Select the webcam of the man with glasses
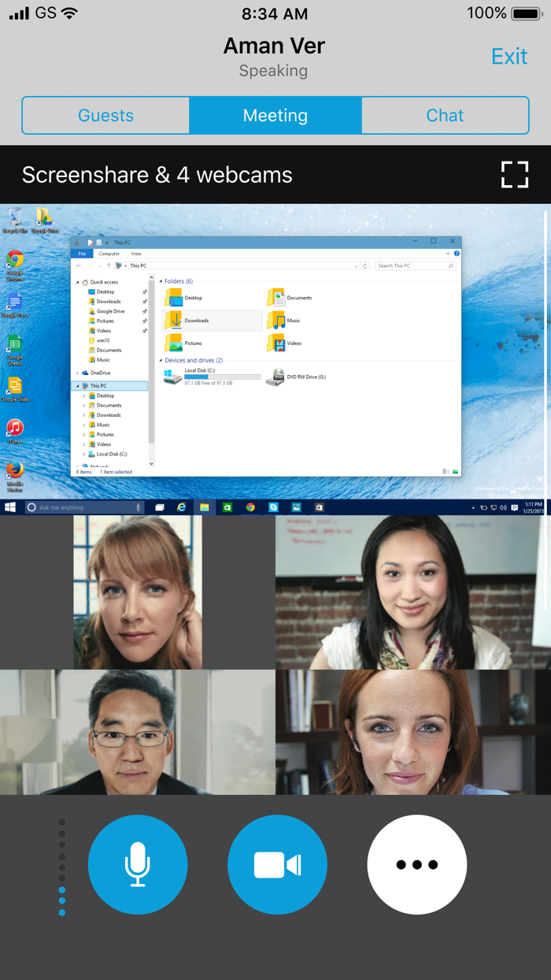Image resolution: width=551 pixels, height=980 pixels. pos(138,732)
